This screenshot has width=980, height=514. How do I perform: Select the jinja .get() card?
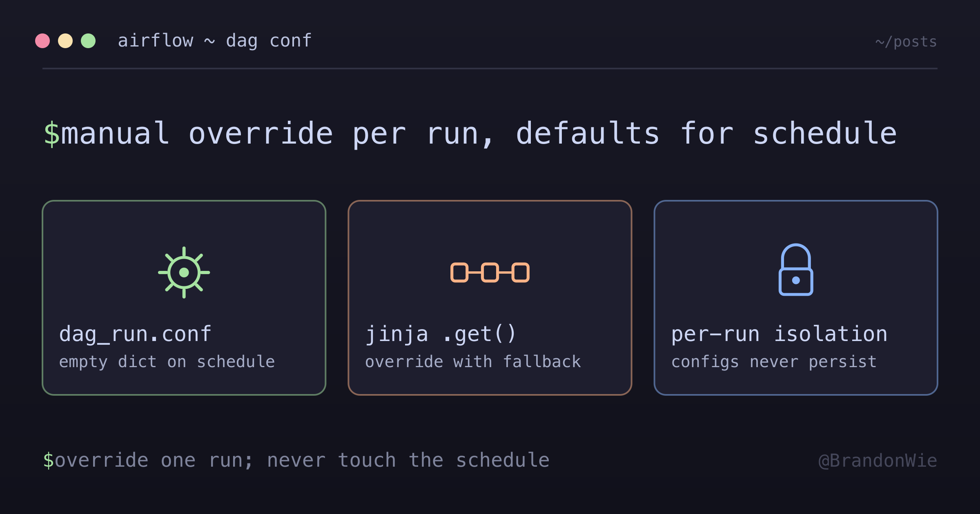pos(490,298)
